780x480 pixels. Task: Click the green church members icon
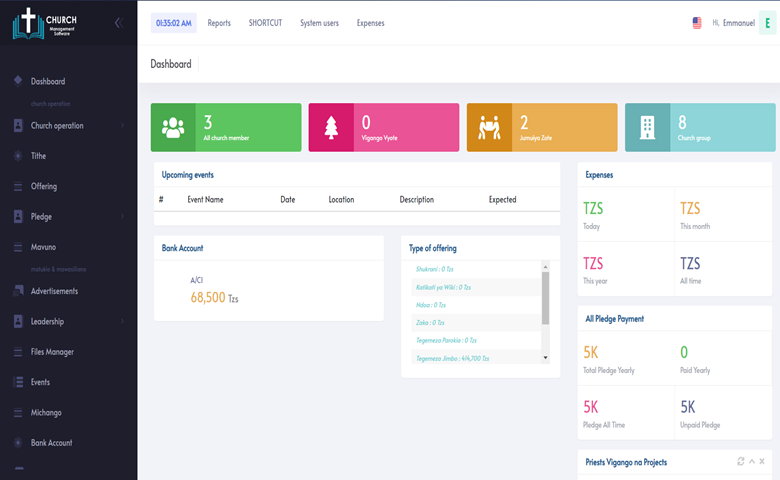[x=173, y=127]
